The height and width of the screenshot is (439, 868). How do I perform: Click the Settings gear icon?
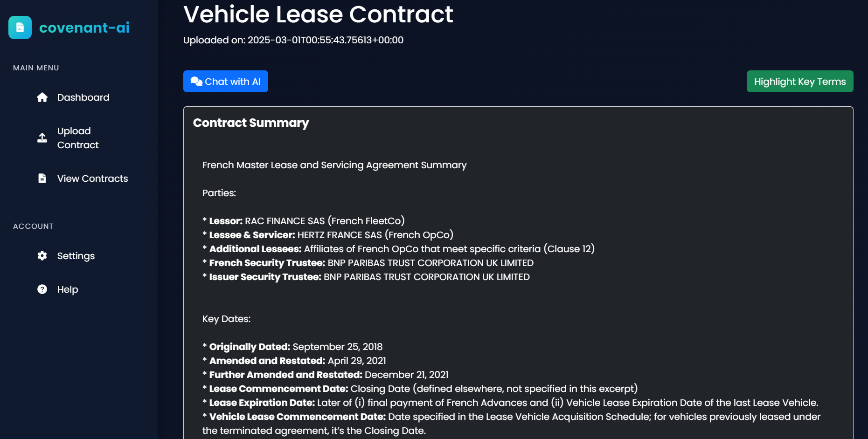tap(42, 256)
